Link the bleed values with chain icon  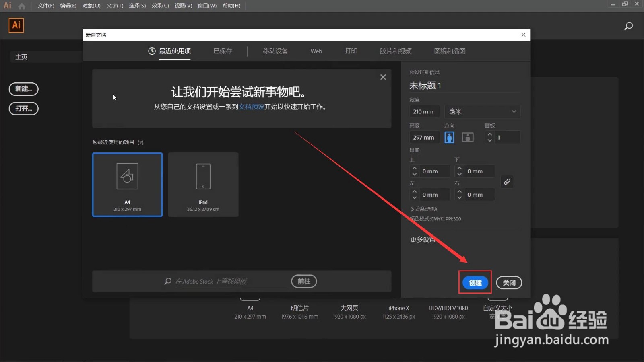pos(507,182)
